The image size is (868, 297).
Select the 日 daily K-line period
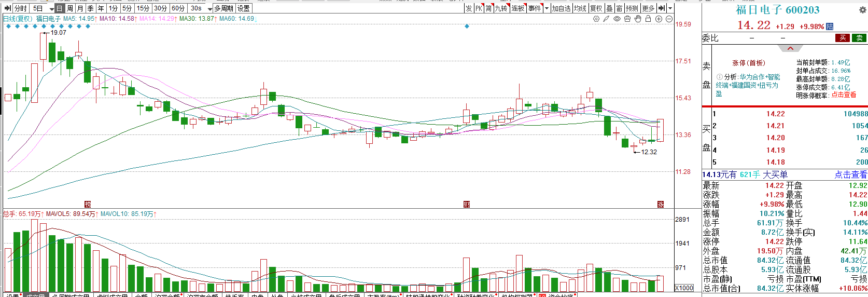[x=60, y=8]
